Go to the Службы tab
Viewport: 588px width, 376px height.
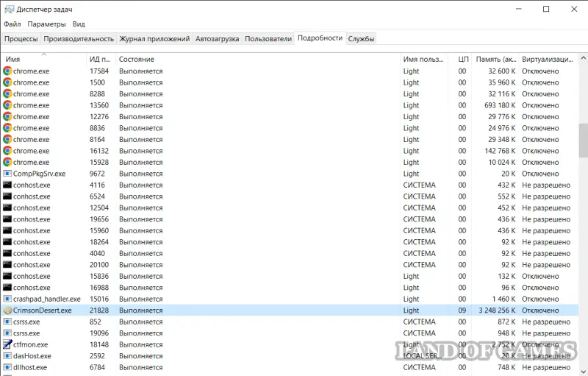point(361,38)
